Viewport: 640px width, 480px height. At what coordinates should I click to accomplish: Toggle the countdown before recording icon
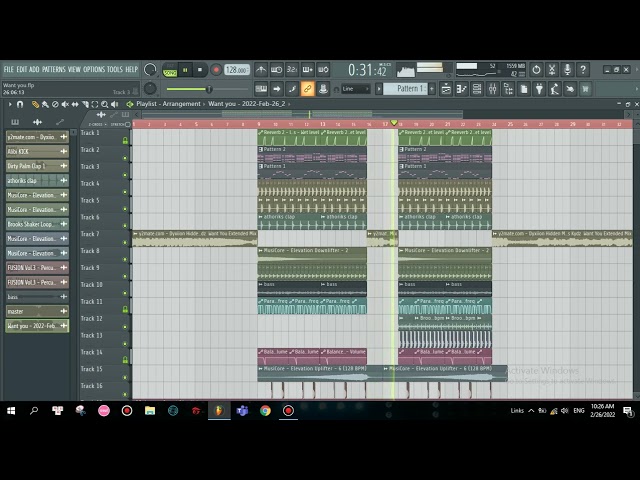(292, 70)
